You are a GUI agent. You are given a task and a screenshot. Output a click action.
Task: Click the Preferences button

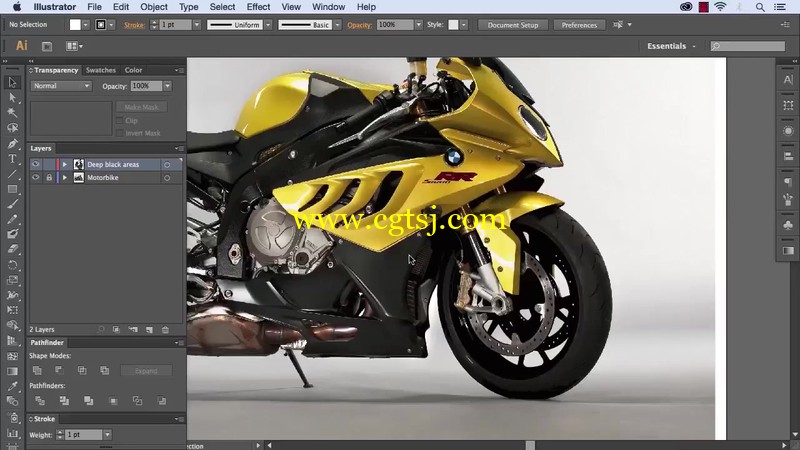click(579, 25)
